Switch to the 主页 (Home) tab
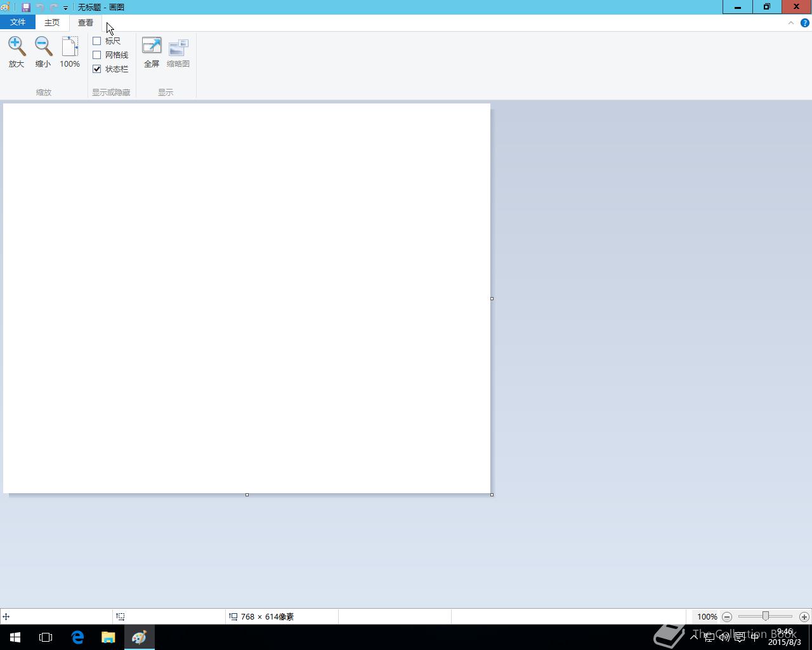This screenshot has width=812, height=650. tap(52, 22)
